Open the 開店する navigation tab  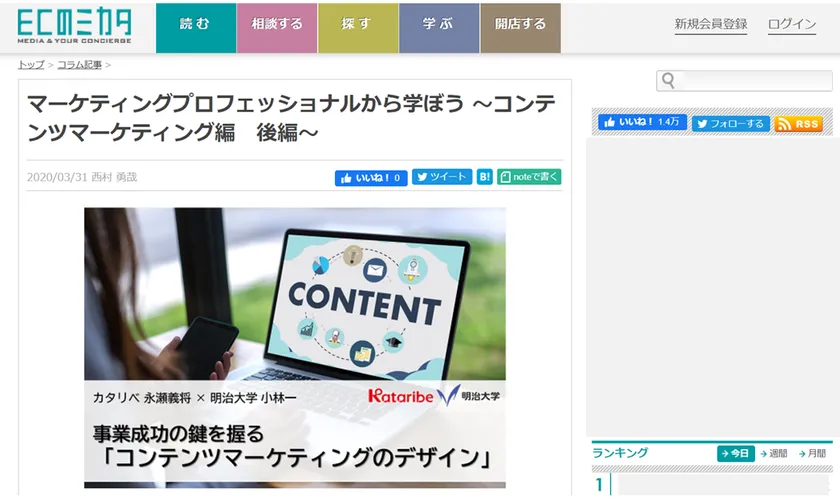point(520,28)
